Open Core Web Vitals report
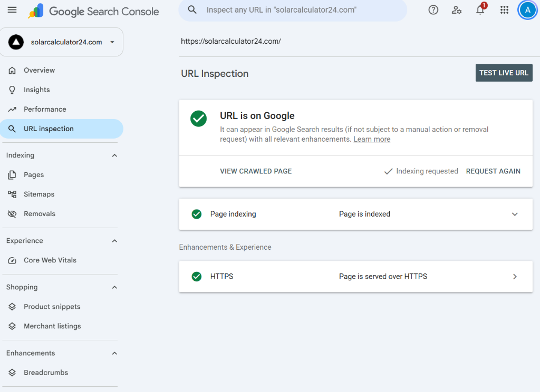Image resolution: width=540 pixels, height=392 pixels. [x=50, y=260]
